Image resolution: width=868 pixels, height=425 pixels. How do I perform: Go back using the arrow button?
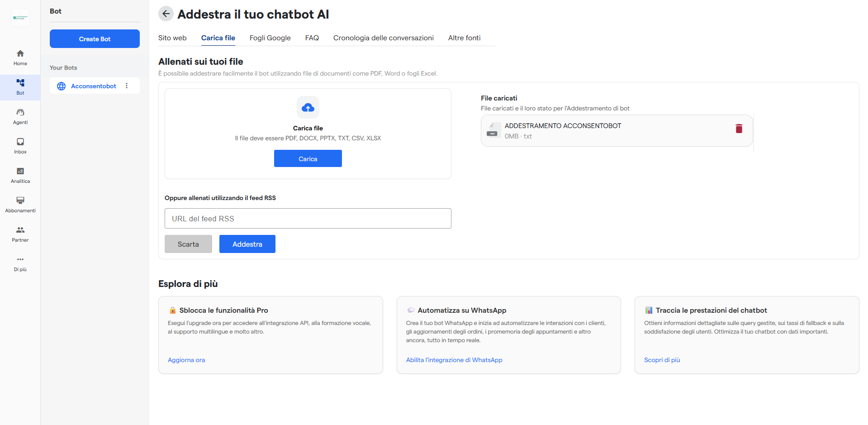[x=166, y=14]
